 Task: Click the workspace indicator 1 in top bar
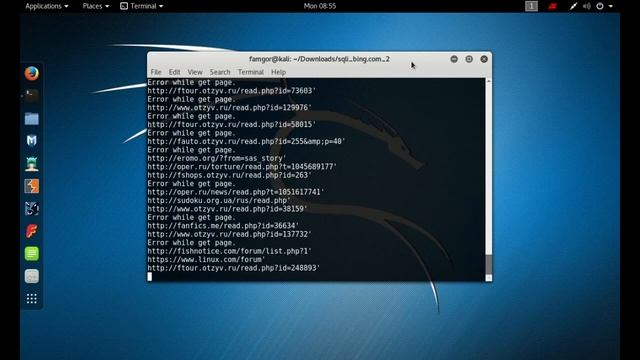pos(531,6)
